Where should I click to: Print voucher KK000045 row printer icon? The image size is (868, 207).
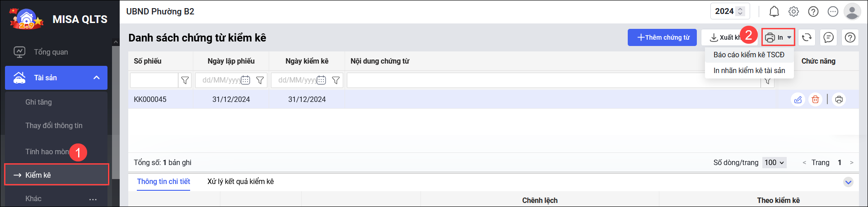(x=839, y=100)
